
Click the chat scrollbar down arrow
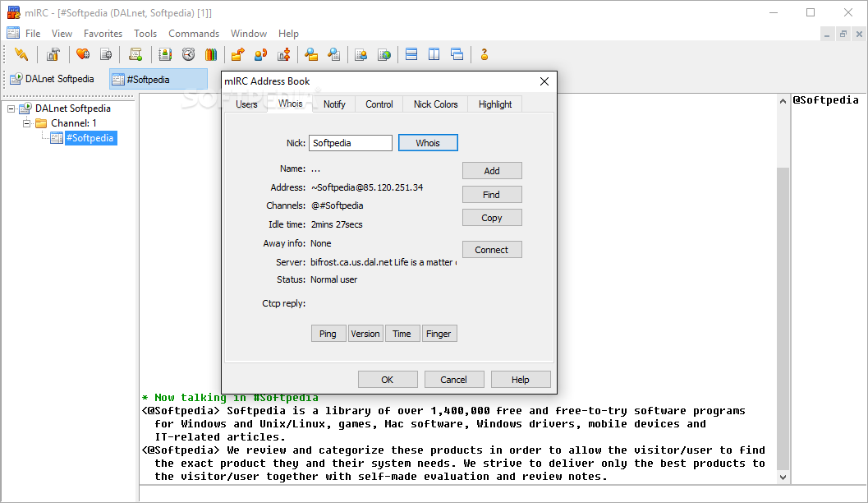coord(783,477)
